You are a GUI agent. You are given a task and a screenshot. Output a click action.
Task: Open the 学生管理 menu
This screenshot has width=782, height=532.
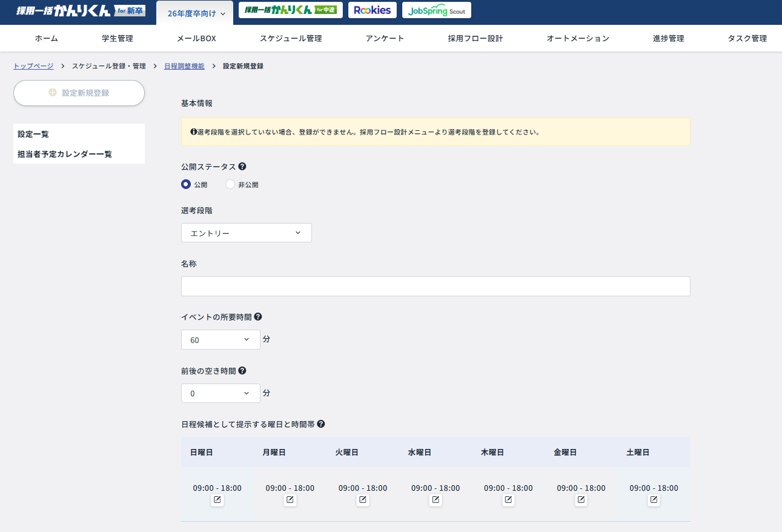click(x=118, y=39)
